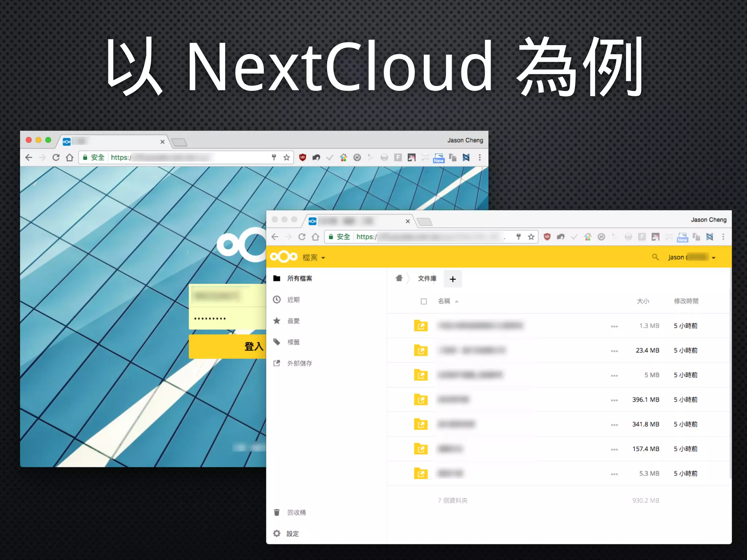Image resolution: width=747 pixels, height=560 pixels.
Task: Click Jason Cheng profile in front window
Action: pos(708,220)
